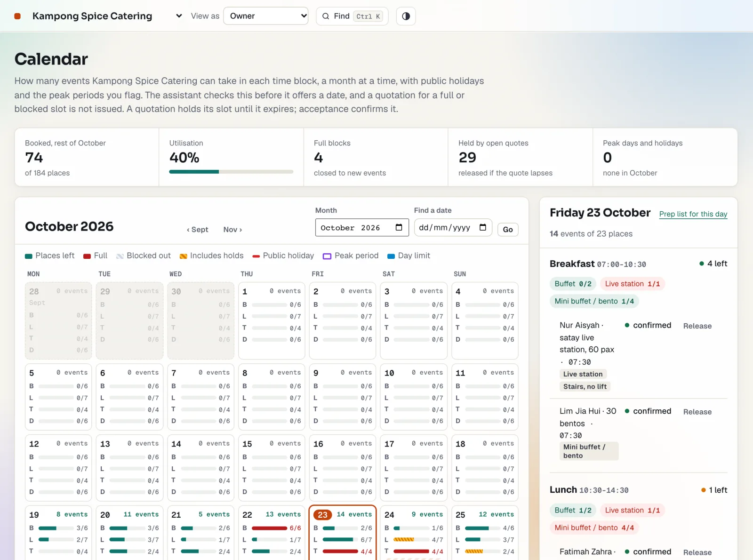
Task: Go to next month Nov
Action: coord(232,230)
